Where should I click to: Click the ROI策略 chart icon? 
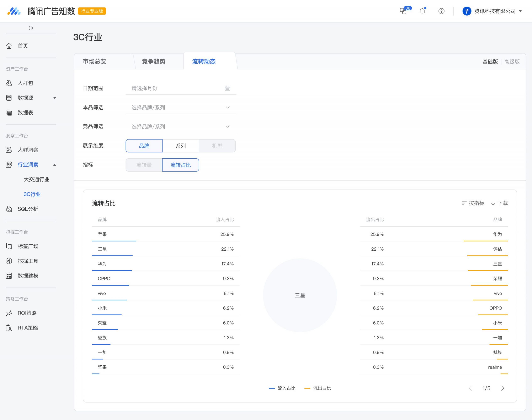coord(9,313)
